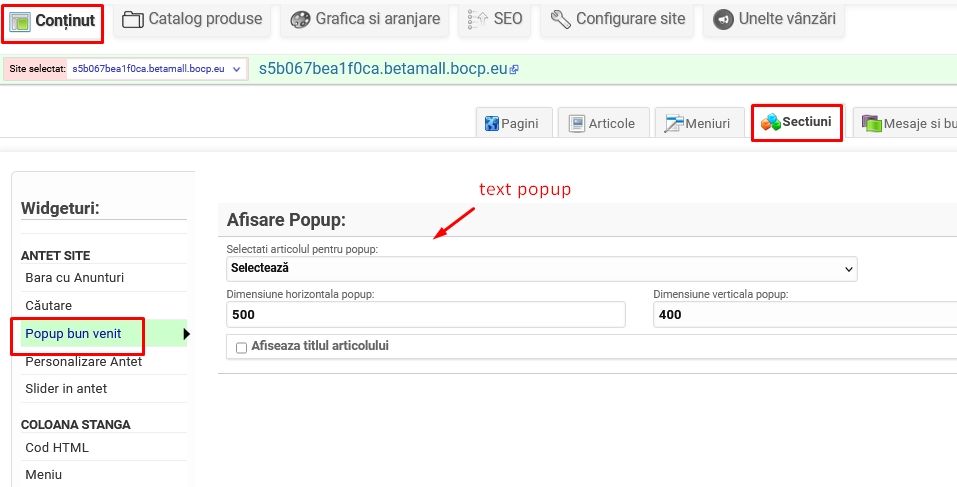Open the Mesaje si bu tab
Image resolution: width=957 pixels, height=487 pixels.
click(x=907, y=124)
